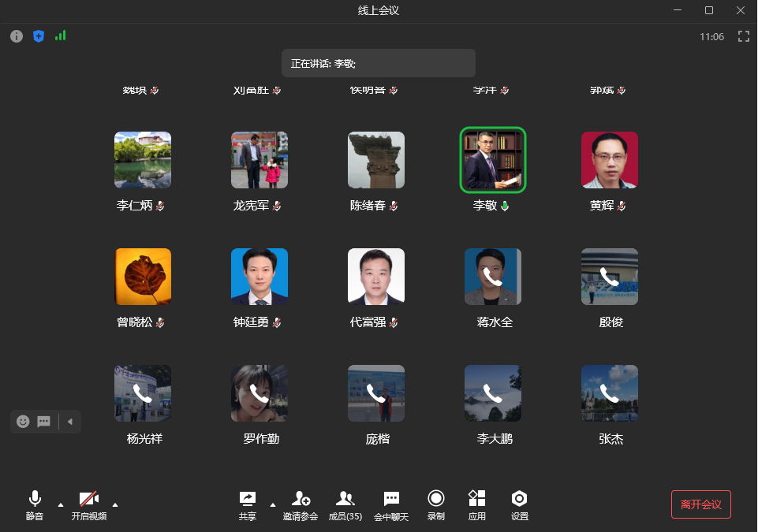Screen dimensions: 758x532
Task: Expand share options arrow beside 共享
Action: [273, 504]
